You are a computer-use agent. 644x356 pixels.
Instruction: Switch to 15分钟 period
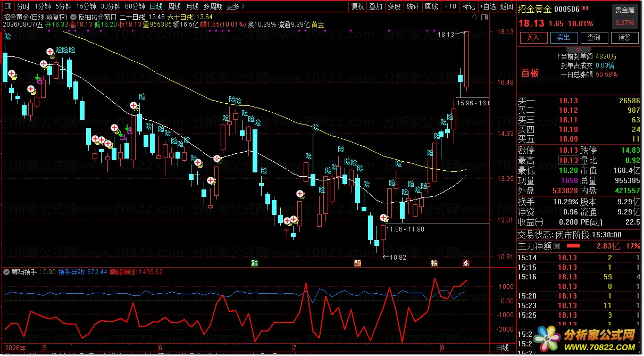86,7
